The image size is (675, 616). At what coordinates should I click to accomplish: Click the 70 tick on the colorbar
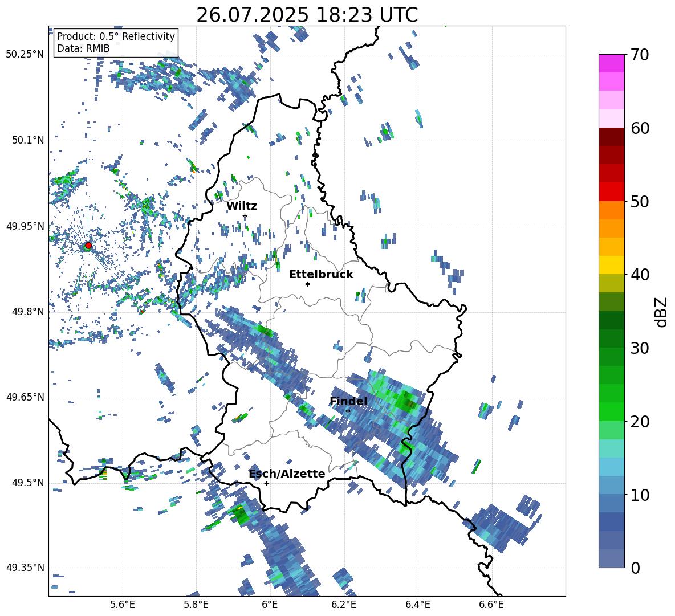[x=640, y=55]
